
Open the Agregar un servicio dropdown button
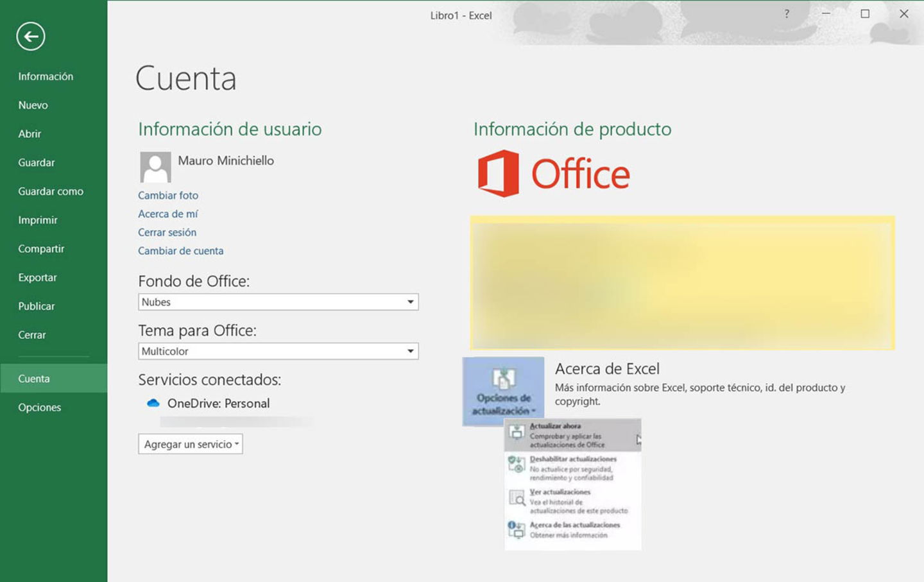point(191,444)
